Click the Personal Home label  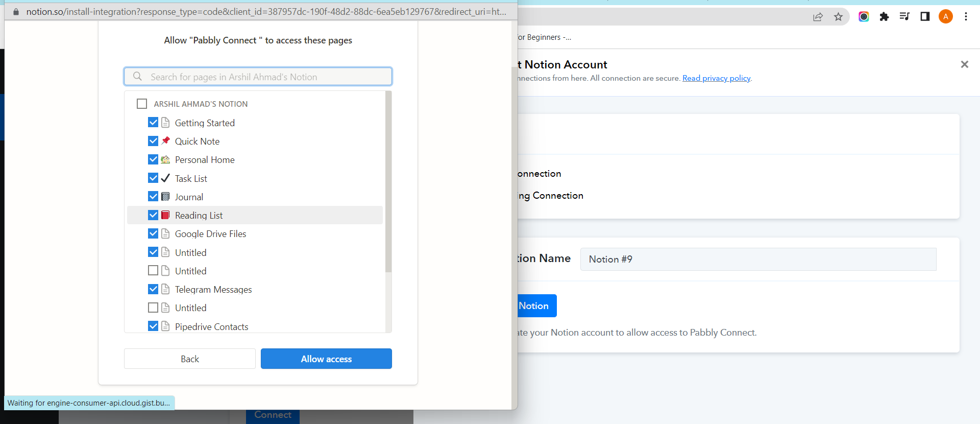tap(205, 160)
